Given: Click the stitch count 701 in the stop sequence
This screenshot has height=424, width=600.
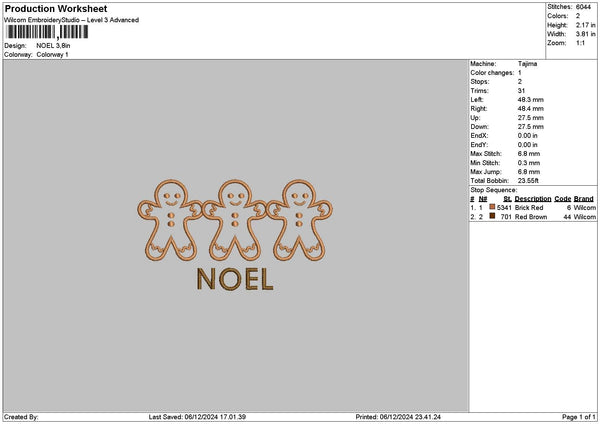Looking at the screenshot, I should pyautogui.click(x=506, y=217).
